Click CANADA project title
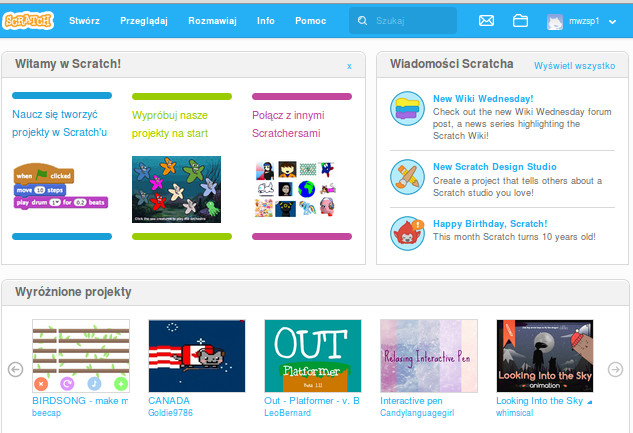The width and height of the screenshot is (633, 433). [x=169, y=401]
